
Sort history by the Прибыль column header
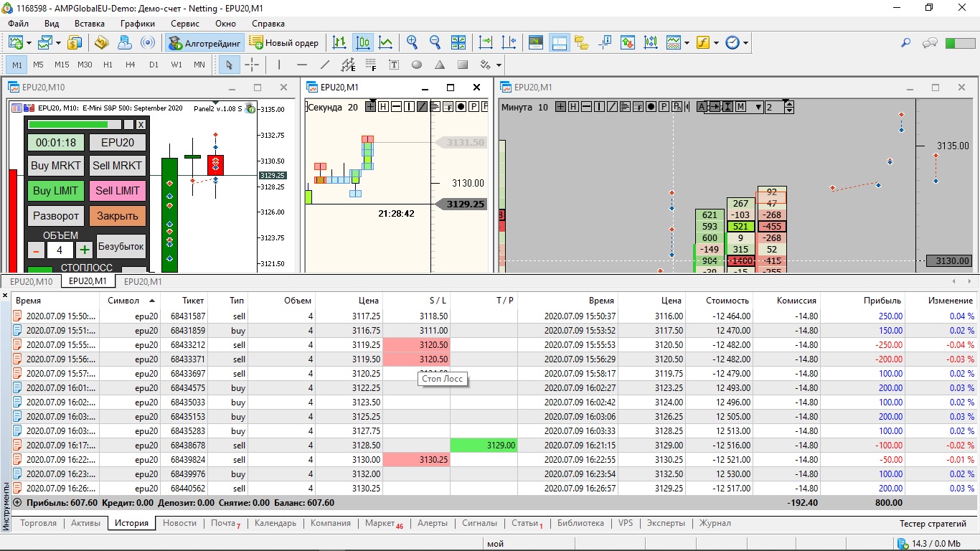coord(882,301)
